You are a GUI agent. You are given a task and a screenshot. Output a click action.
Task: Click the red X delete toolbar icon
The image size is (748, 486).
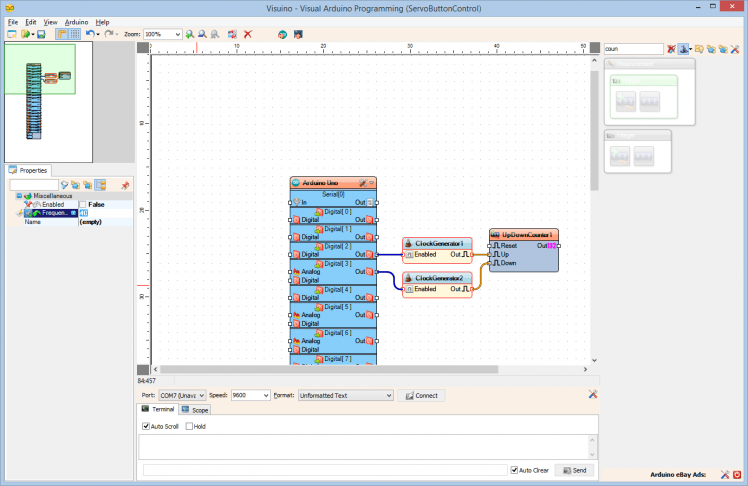point(247,34)
